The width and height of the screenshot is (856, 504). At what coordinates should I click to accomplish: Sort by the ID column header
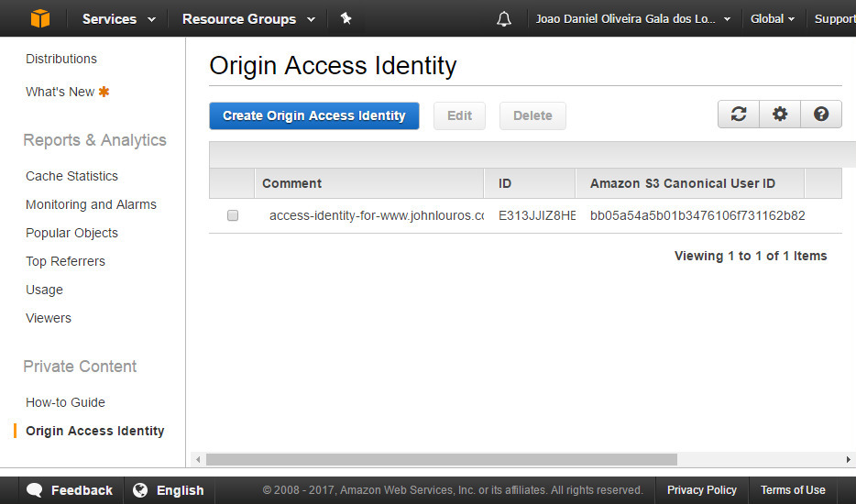pos(530,183)
